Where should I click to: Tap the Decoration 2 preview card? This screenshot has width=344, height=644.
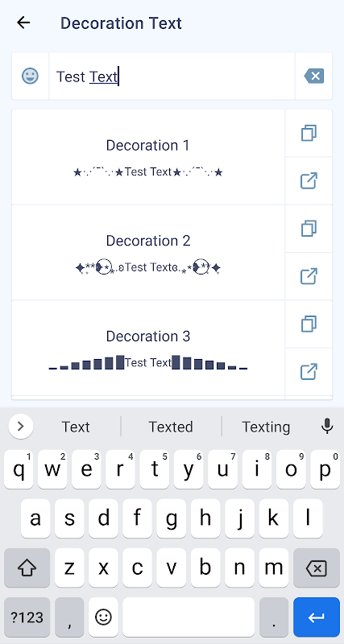tap(148, 253)
